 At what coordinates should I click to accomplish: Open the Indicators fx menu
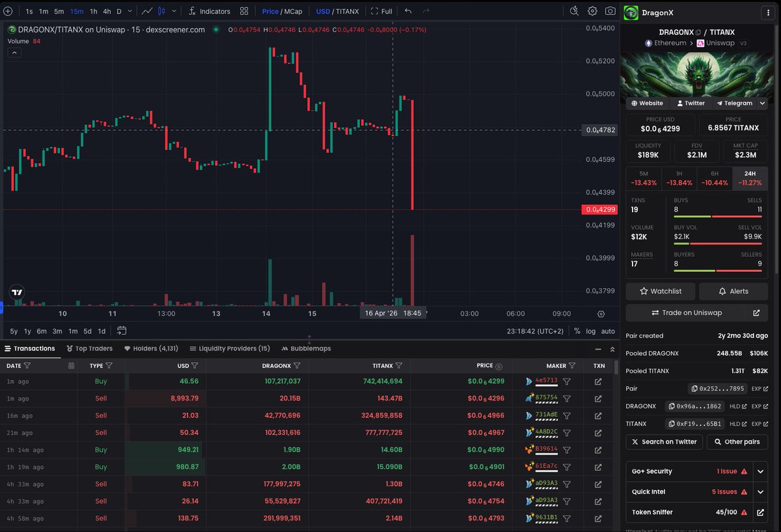[210, 11]
